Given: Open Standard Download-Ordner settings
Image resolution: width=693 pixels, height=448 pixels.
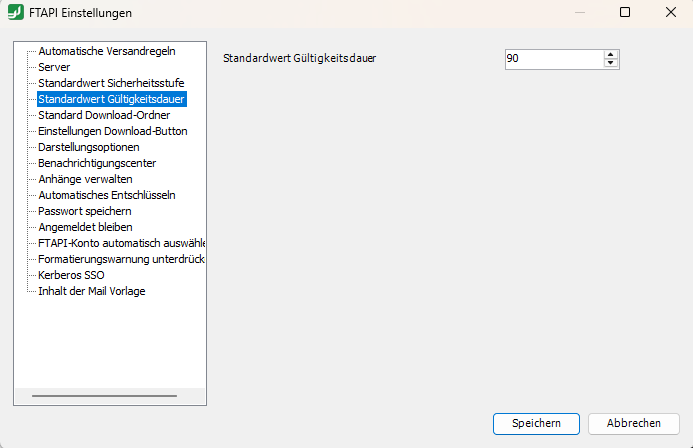Looking at the screenshot, I should [x=104, y=115].
